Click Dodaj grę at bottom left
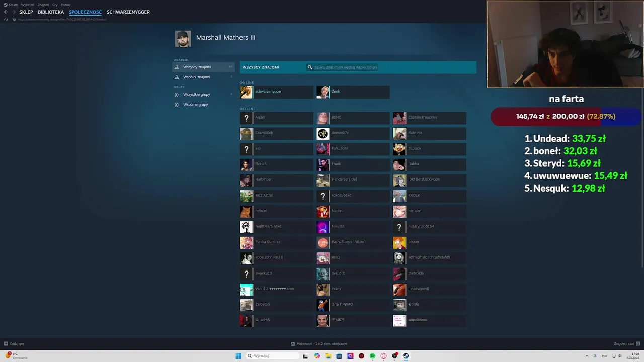Viewport: 644px width, 362px height. [14, 344]
